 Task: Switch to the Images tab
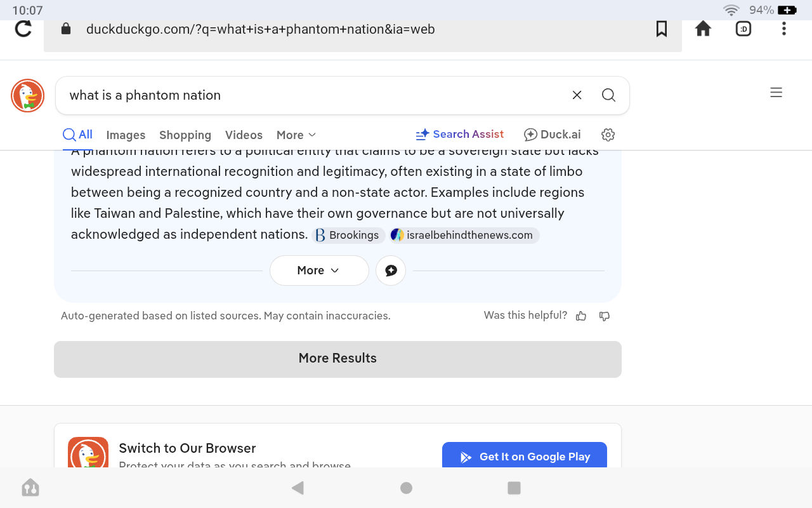[126, 135]
